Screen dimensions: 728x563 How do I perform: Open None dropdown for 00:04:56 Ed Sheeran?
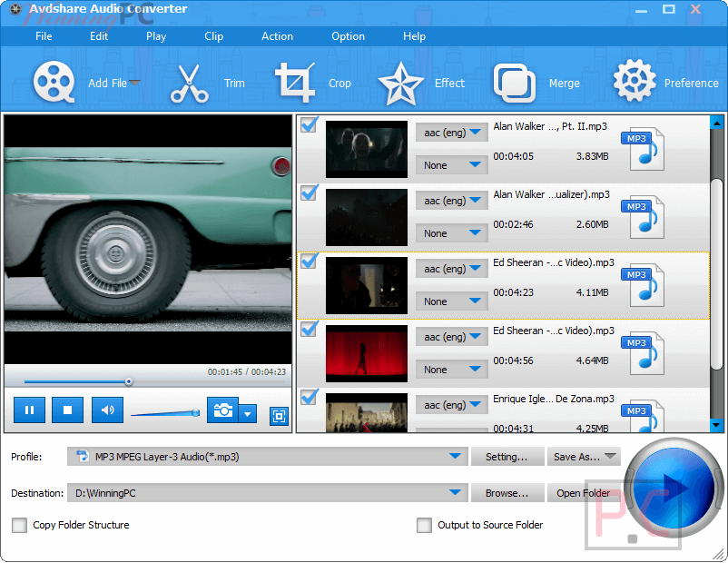pyautogui.click(x=452, y=370)
